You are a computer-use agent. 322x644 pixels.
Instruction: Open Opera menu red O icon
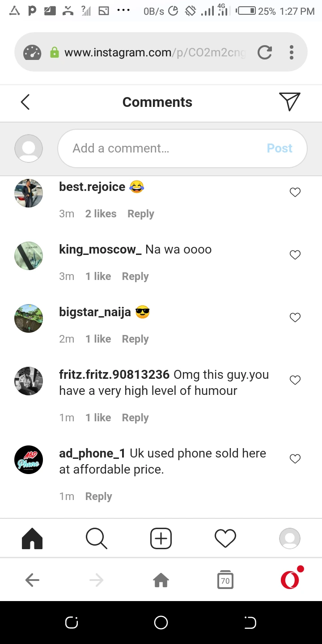[291, 579]
